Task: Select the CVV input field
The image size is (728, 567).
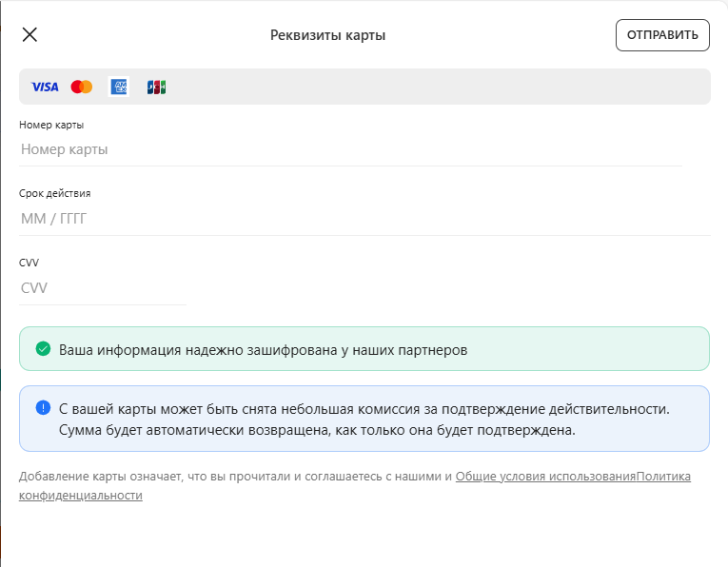Action: tap(103, 288)
